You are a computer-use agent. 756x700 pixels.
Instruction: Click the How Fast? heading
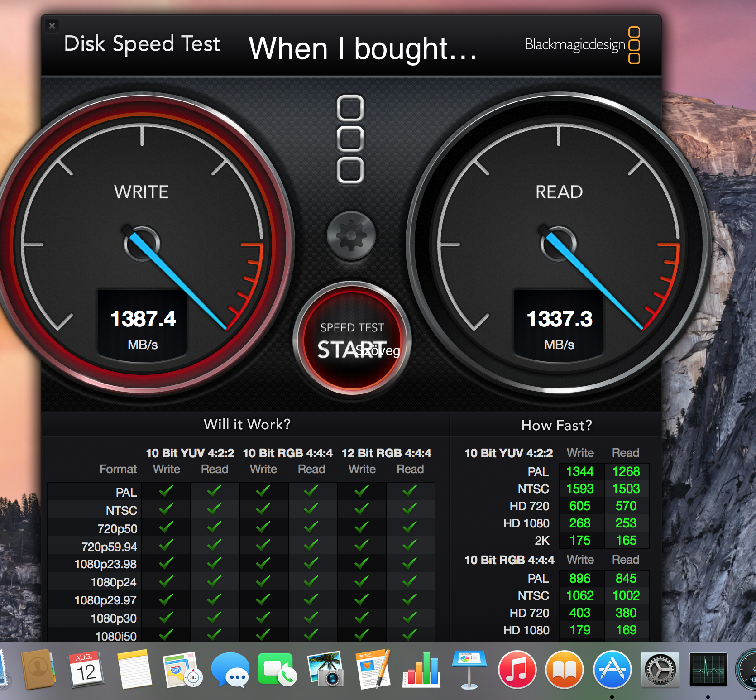pyautogui.click(x=557, y=425)
